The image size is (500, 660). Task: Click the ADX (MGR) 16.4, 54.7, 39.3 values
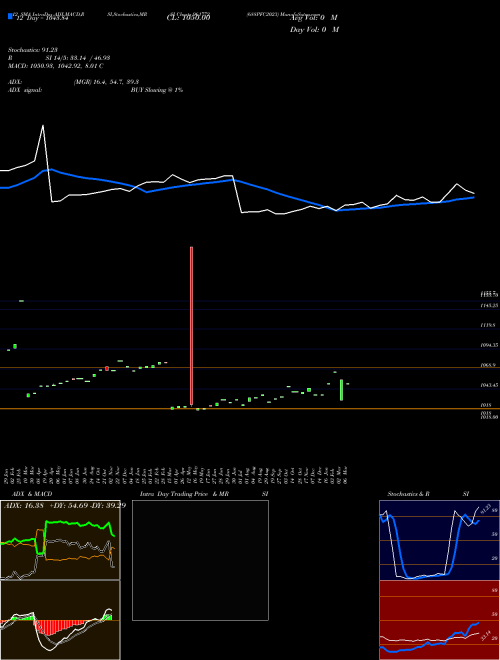point(106,82)
